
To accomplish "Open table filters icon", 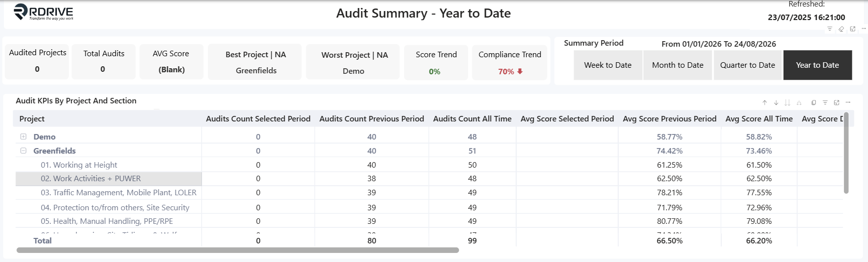I will pyautogui.click(x=825, y=102).
